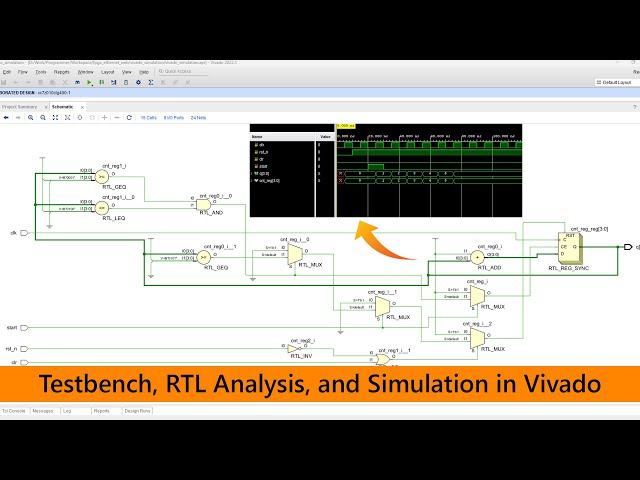
Task: Select the cnt_reg_reg[3:0] RTL_REG_SYNC cell
Action: tap(570, 248)
